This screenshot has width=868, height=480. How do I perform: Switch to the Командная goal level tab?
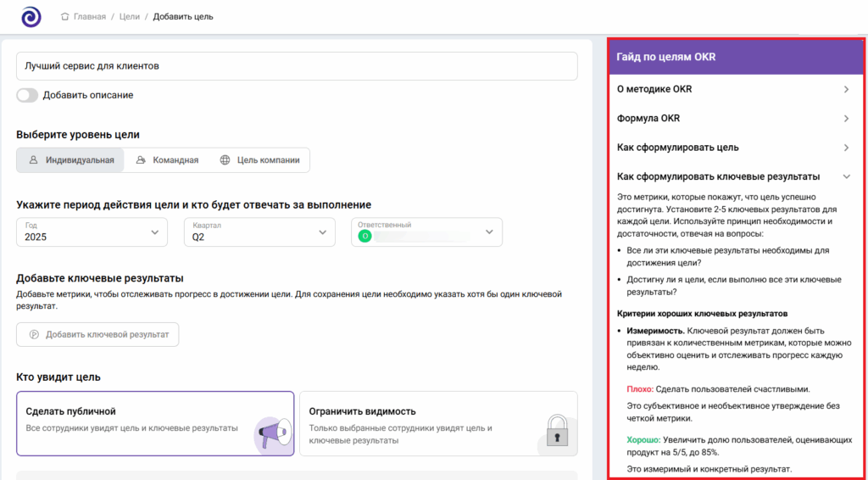pos(167,160)
